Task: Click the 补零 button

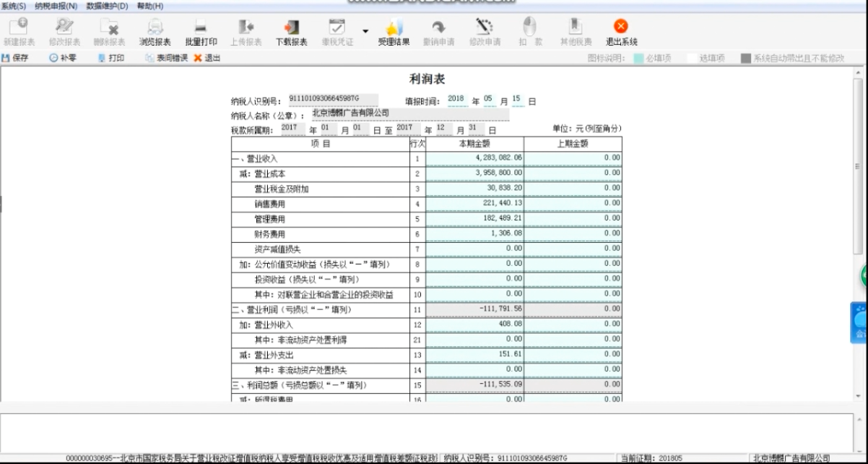Action: point(63,58)
